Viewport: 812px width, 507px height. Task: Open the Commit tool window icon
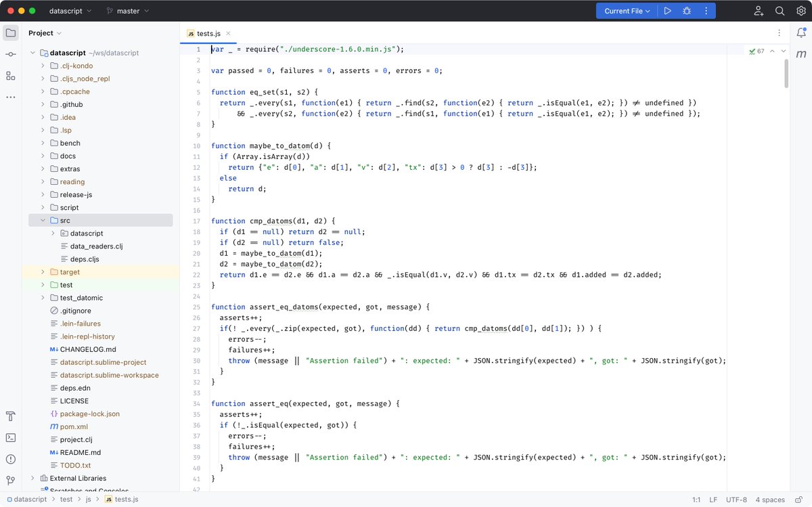(11, 54)
